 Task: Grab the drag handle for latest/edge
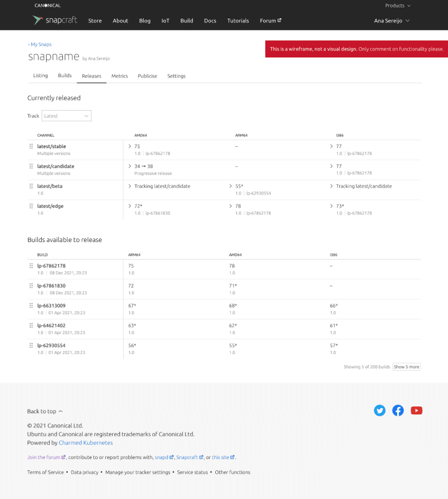pyautogui.click(x=31, y=206)
